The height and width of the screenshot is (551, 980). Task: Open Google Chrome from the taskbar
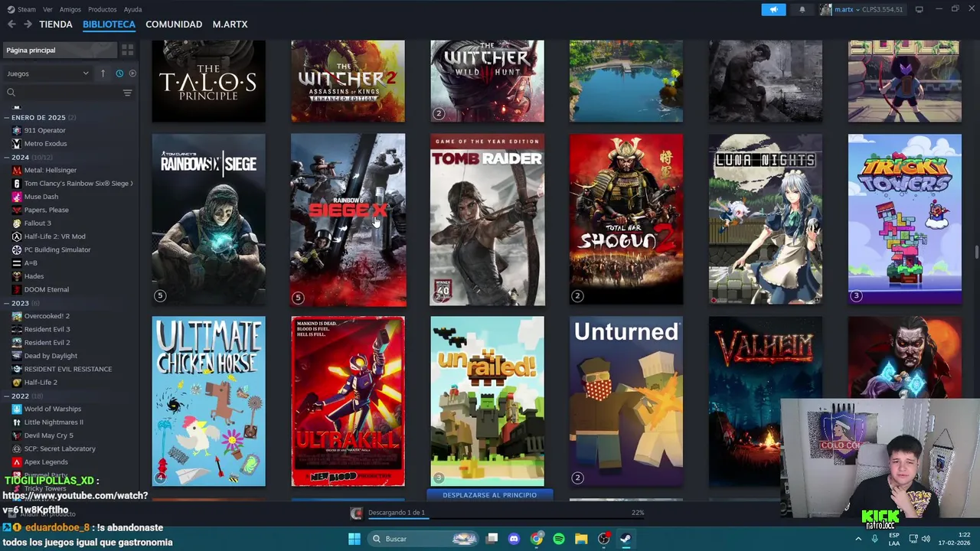[537, 539]
